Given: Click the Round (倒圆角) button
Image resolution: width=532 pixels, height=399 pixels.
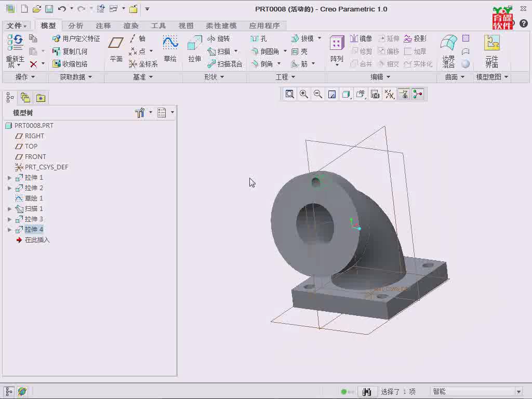Looking at the screenshot, I should point(265,51).
